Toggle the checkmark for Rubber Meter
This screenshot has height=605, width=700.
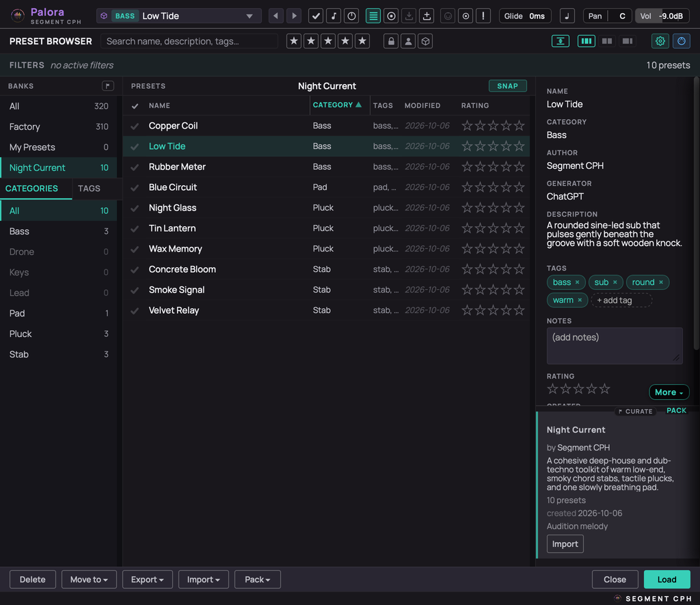135,167
